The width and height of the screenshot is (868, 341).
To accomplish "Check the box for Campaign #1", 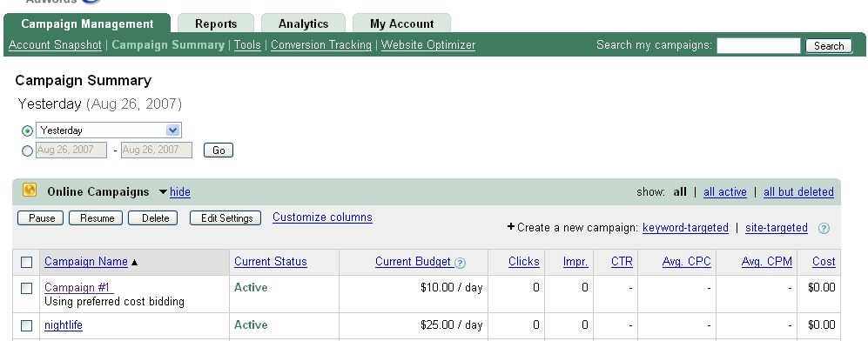I will click(27, 288).
